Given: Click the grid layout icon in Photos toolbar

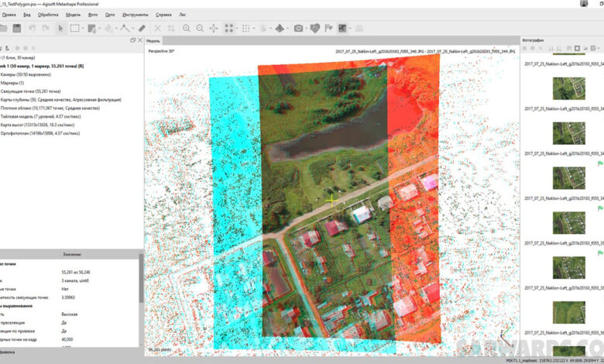Looking at the screenshot, I should [x=593, y=48].
